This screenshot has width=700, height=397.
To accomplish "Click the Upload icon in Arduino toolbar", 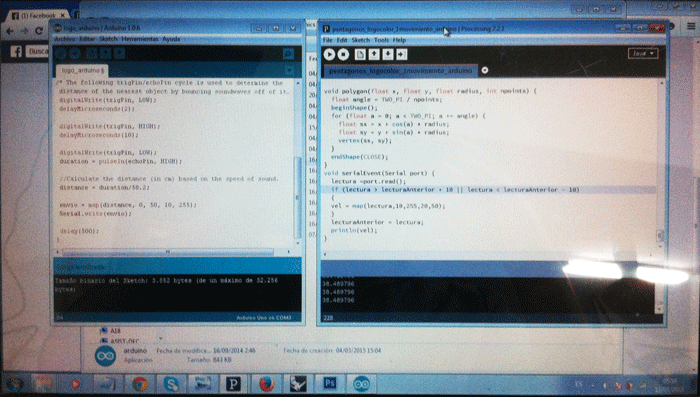I will (x=75, y=54).
